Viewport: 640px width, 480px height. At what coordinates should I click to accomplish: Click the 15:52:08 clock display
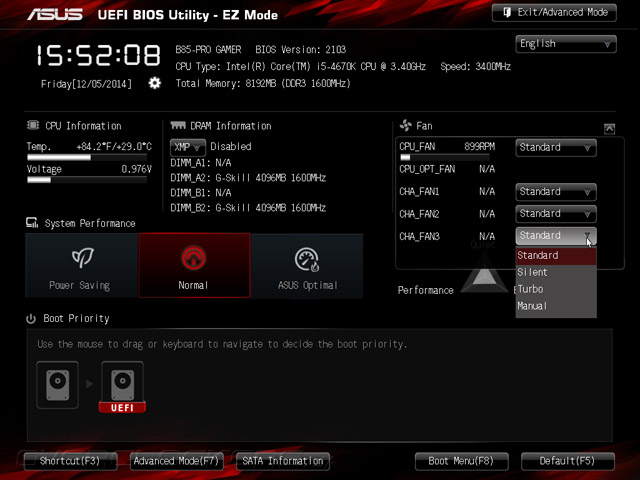pos(98,56)
